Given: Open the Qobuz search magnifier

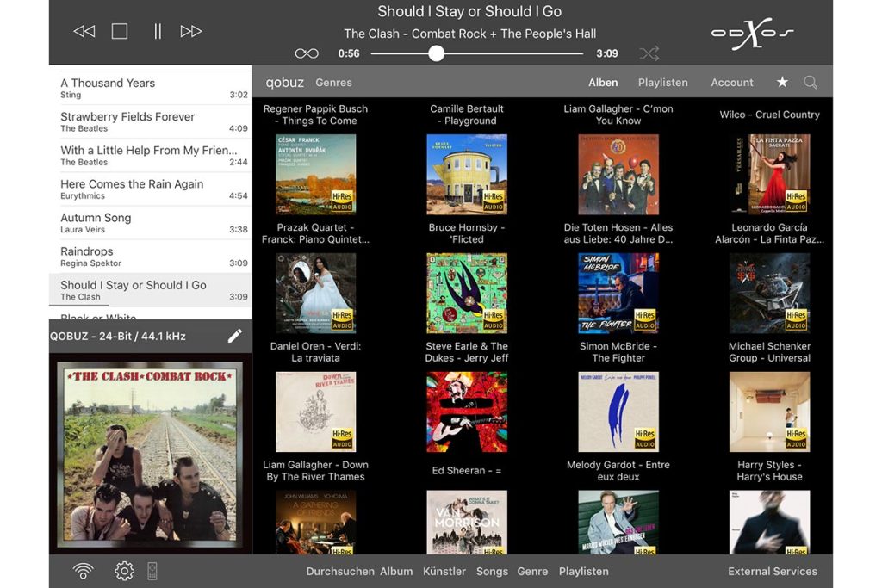Looking at the screenshot, I should pyautogui.click(x=811, y=82).
